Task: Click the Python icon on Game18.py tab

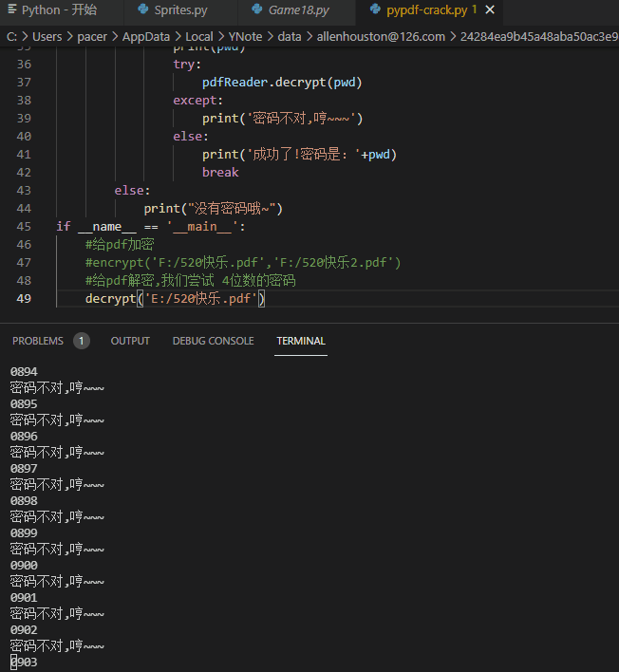Action: pyautogui.click(x=258, y=10)
